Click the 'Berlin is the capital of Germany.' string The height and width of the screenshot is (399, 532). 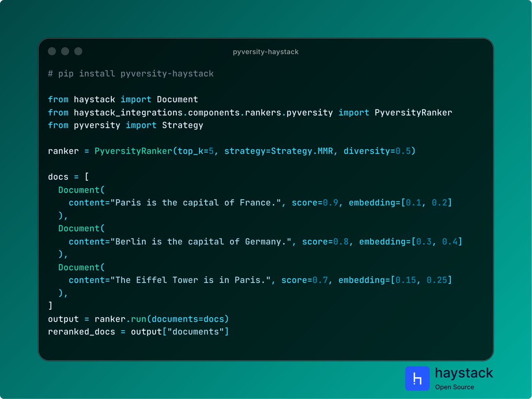(x=201, y=242)
